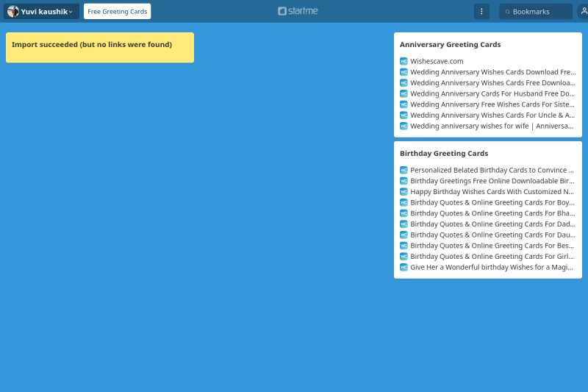Click favicon of Happy Birthday Wishes Cards
The width and height of the screenshot is (588, 392).
tap(404, 192)
